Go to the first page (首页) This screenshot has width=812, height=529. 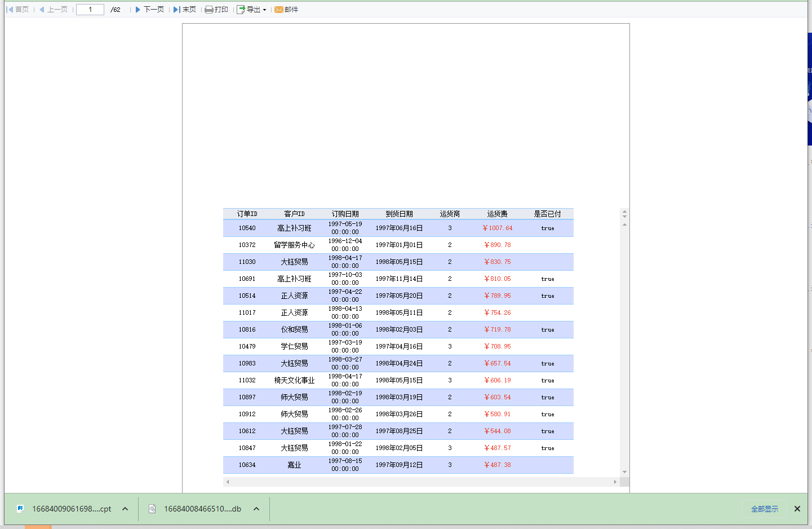coord(17,10)
